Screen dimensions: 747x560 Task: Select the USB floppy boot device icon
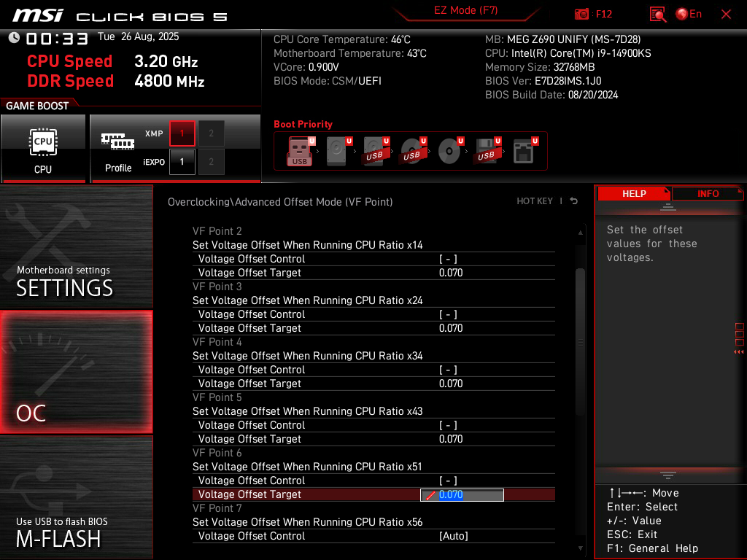(x=487, y=151)
